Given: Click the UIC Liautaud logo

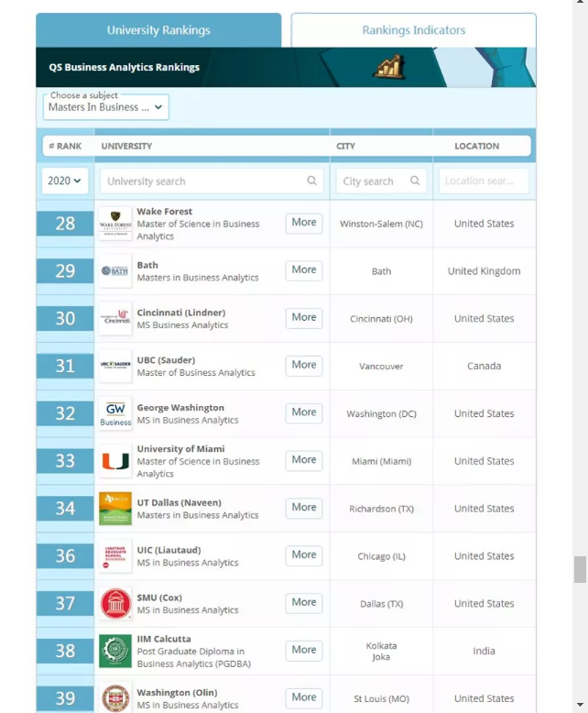Looking at the screenshot, I should (x=115, y=555).
